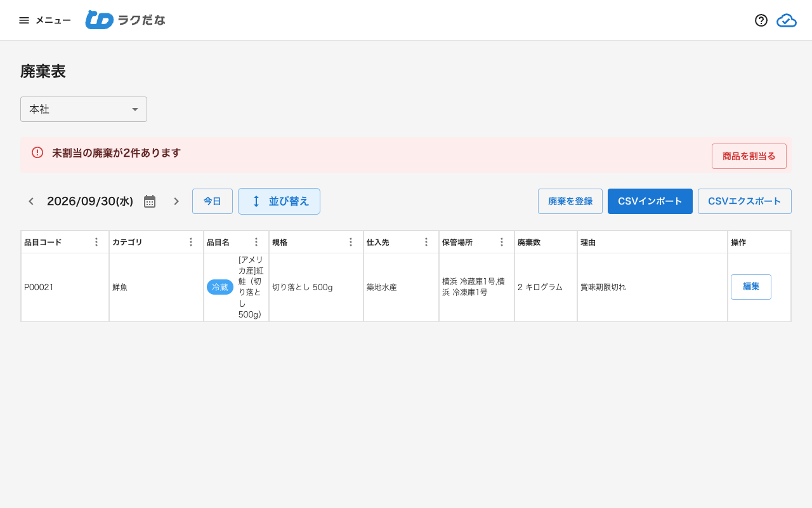812x508 pixels.
Task: Select the P00021 item code cell
Action: (65, 287)
